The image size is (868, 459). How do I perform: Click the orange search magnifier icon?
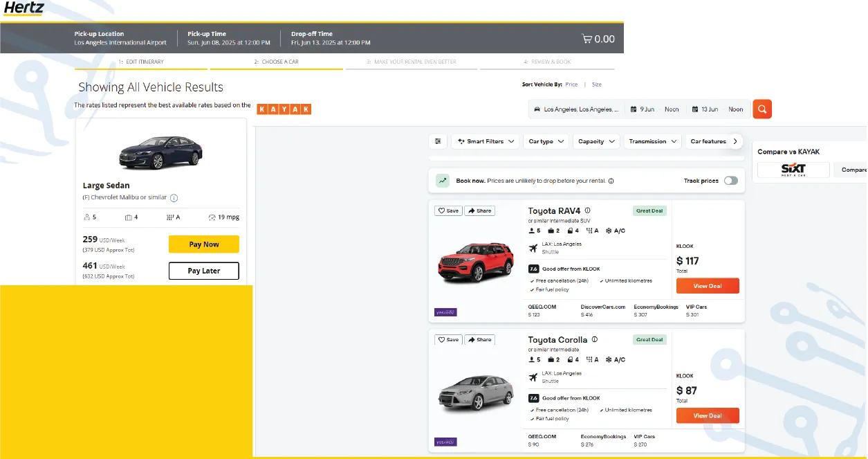[x=761, y=109]
